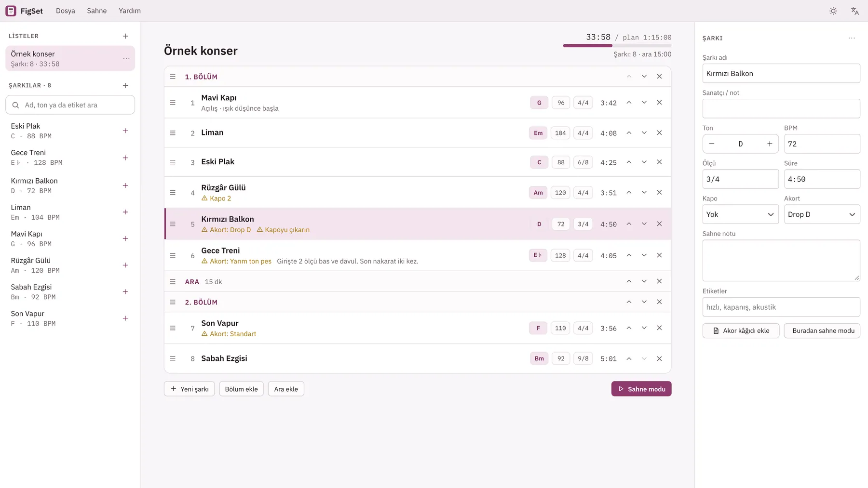
Task: Click Ara ekle button
Action: (x=286, y=389)
